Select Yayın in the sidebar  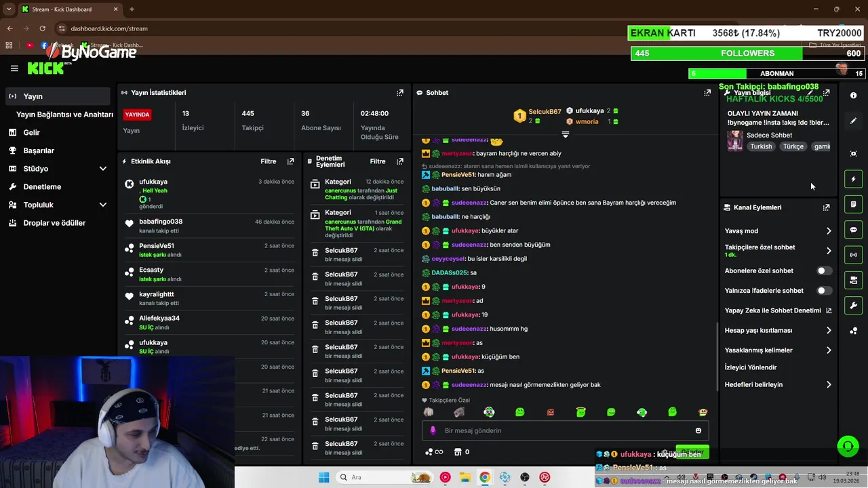(x=58, y=96)
